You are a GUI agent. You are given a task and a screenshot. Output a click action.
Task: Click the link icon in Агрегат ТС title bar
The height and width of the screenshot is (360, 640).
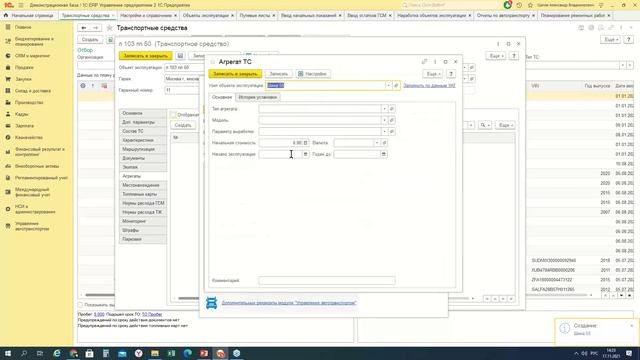tap(424, 62)
